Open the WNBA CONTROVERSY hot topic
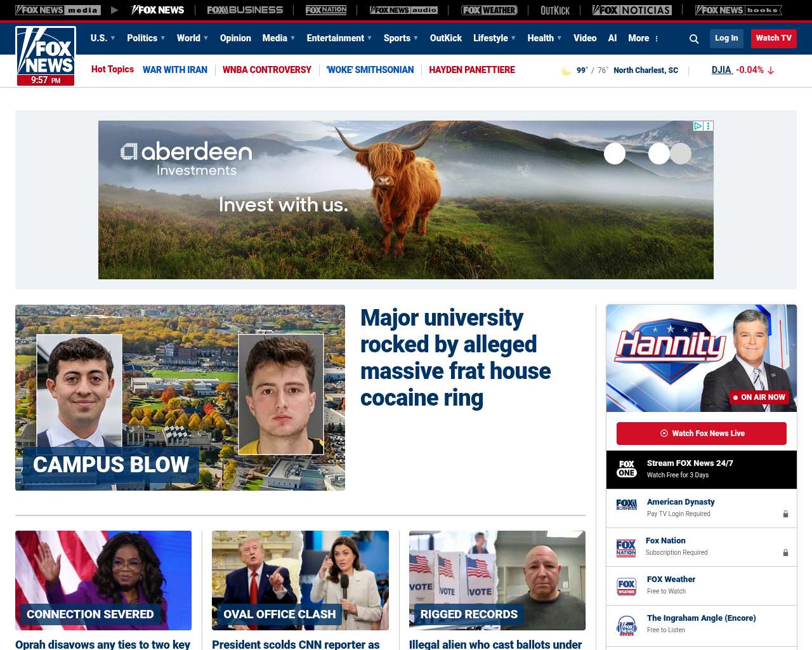 [x=267, y=70]
